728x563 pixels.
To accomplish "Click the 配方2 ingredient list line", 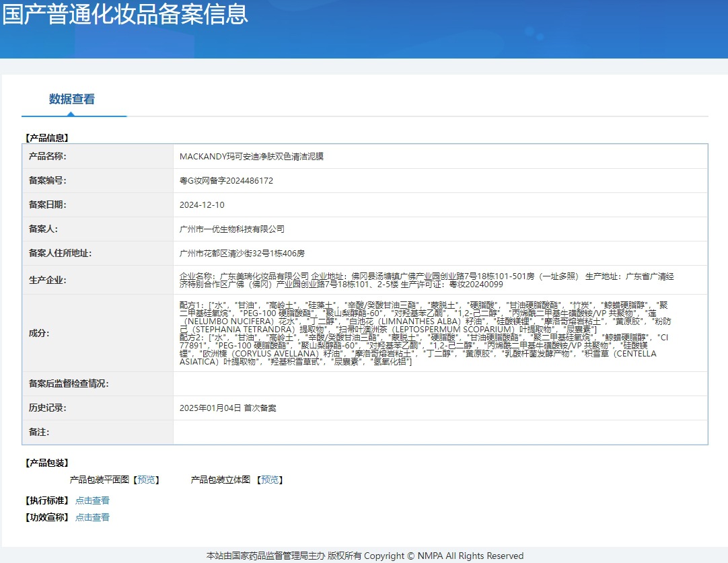I will point(424,350).
